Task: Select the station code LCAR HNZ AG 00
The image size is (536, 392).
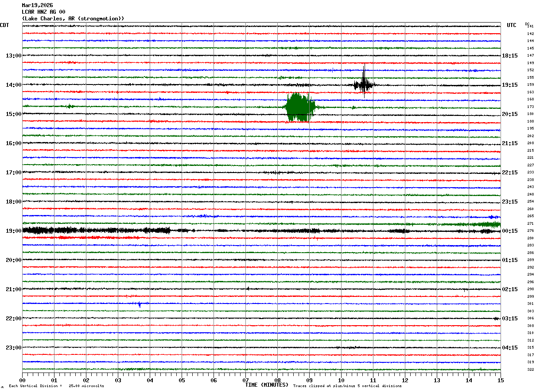Action: pyautogui.click(x=43, y=12)
